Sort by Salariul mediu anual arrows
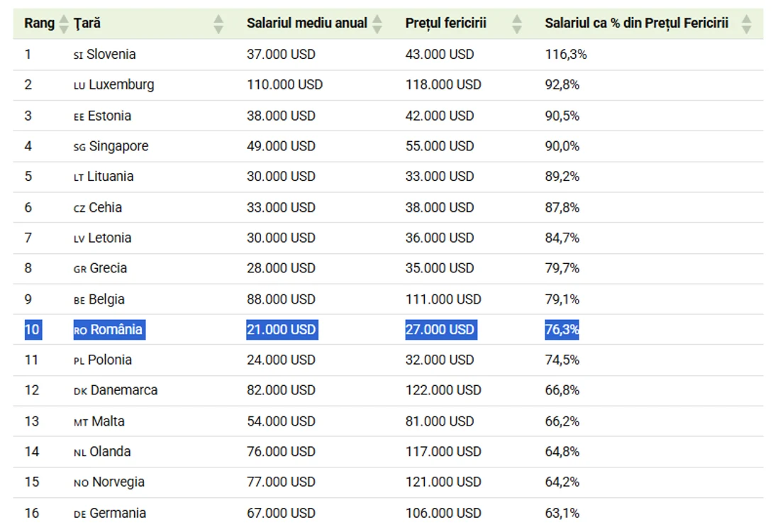 click(377, 23)
